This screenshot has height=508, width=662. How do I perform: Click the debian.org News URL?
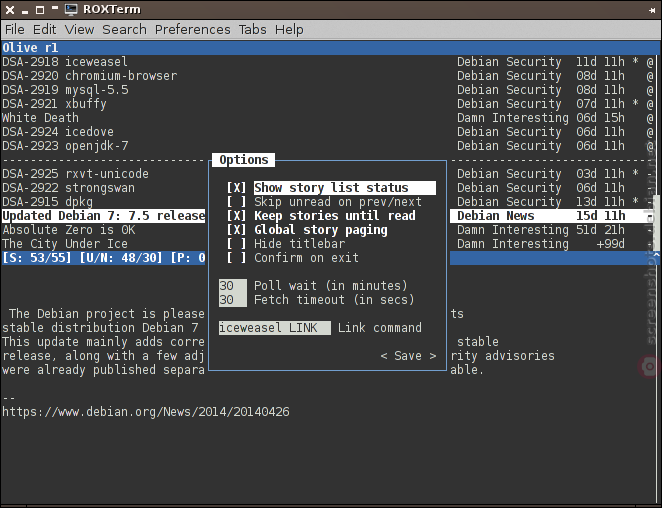pos(146,412)
